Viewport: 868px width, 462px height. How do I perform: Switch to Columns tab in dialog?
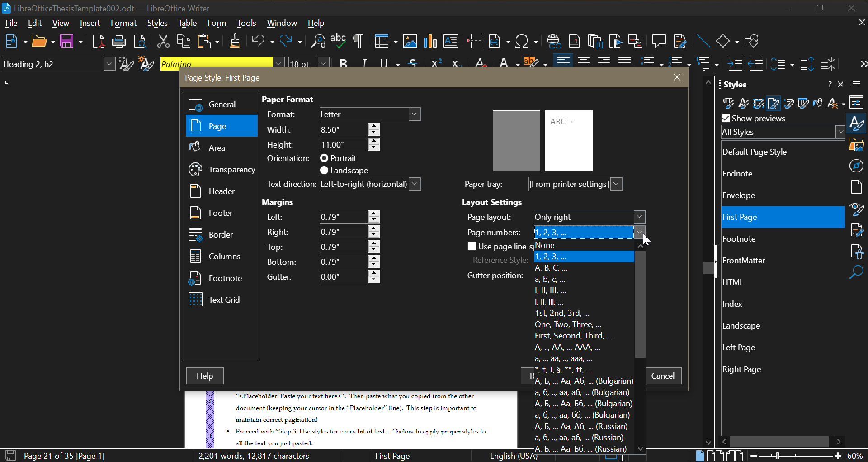tap(222, 257)
